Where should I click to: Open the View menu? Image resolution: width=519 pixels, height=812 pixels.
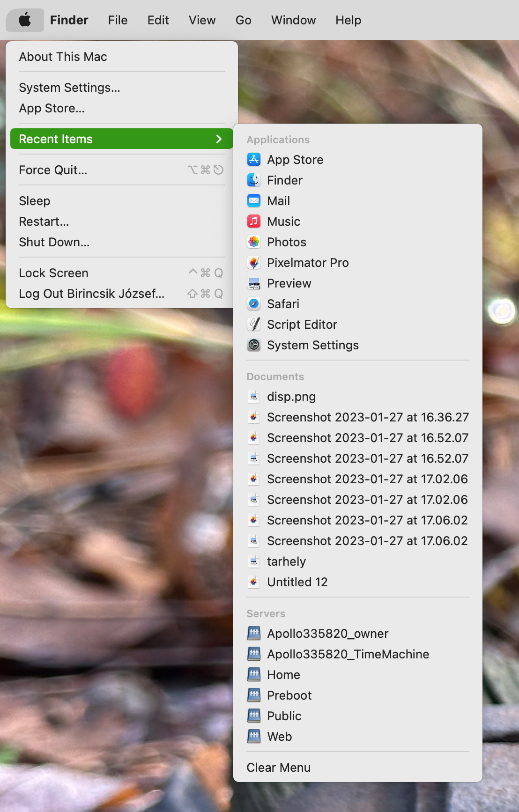pyautogui.click(x=202, y=20)
